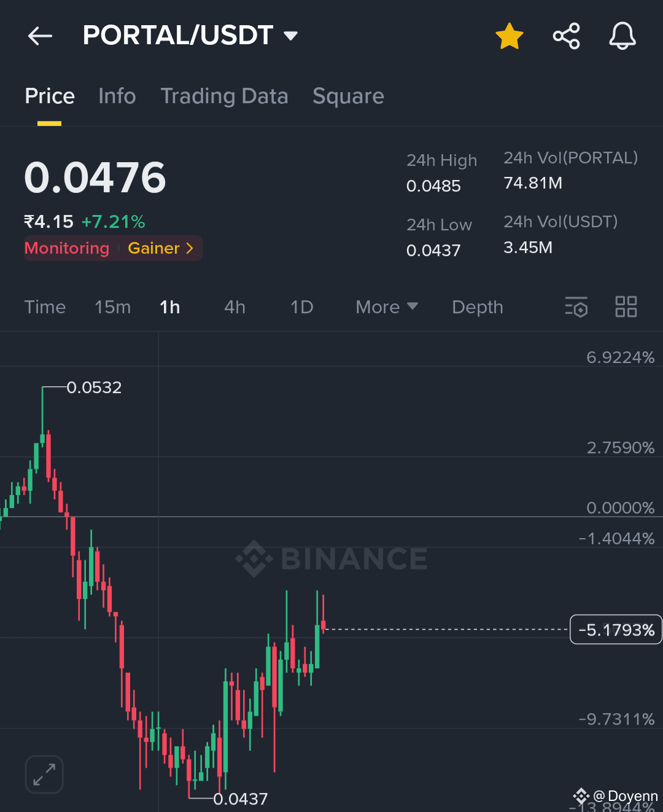The height and width of the screenshot is (812, 663).
Task: Click the 24h High label
Action: (x=442, y=160)
